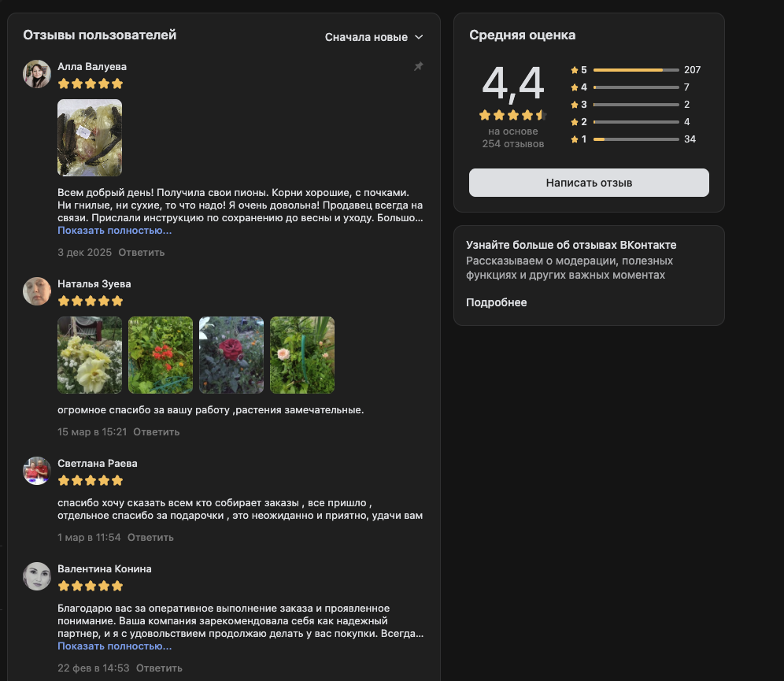Open Светлана Раева's profile avatar
The height and width of the screenshot is (681, 784).
(37, 471)
